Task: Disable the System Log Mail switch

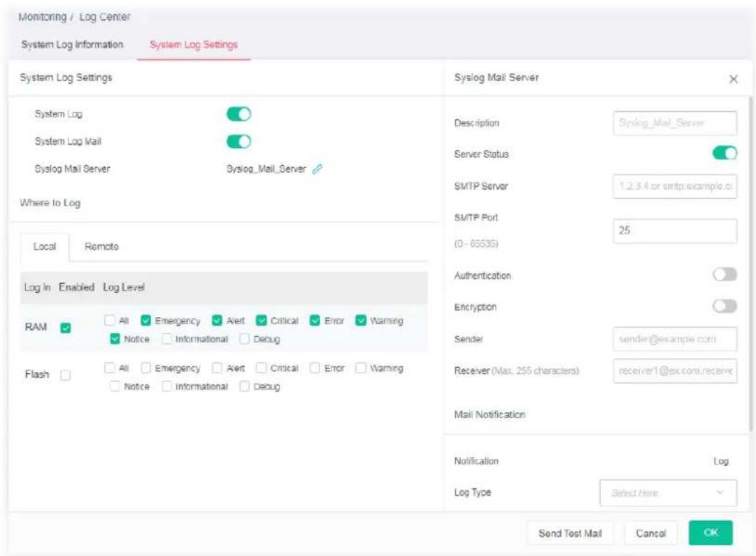Action: 238,141
